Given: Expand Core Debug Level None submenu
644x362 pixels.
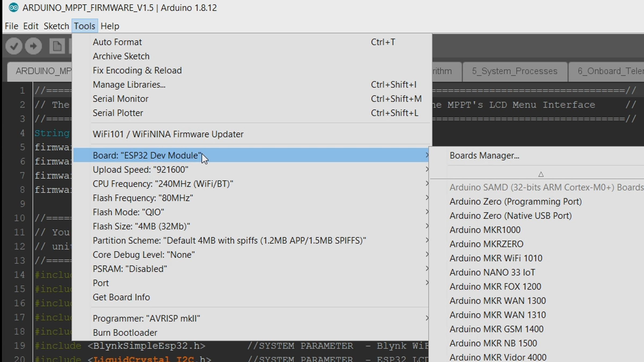Looking at the screenshot, I should pyautogui.click(x=251, y=255).
